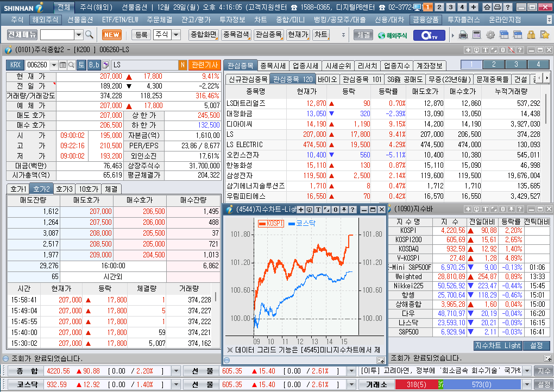Click the watchlist tab scroll right arrow
Screen dimensions: 554x392
(547, 78)
